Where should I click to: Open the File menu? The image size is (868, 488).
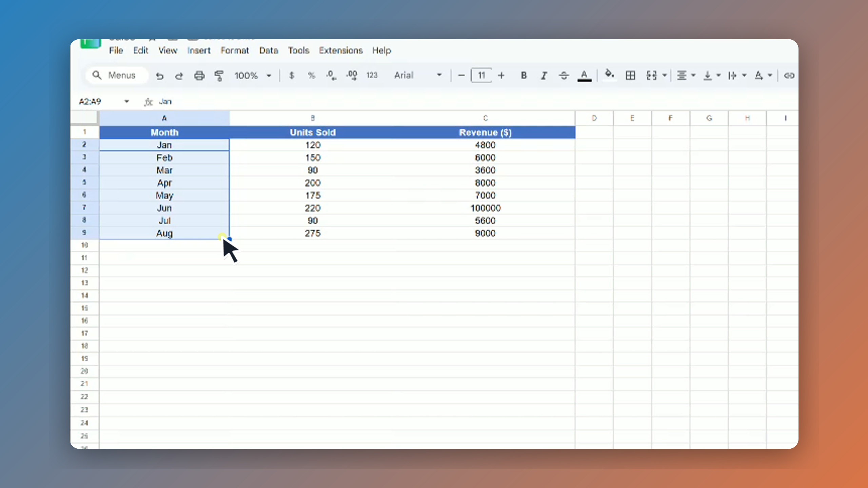coord(116,50)
